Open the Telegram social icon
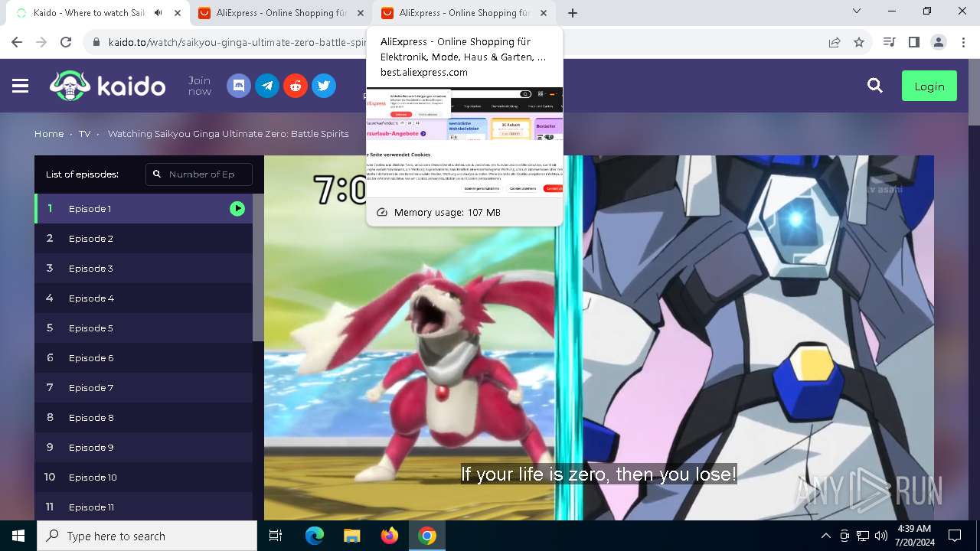 coord(267,86)
